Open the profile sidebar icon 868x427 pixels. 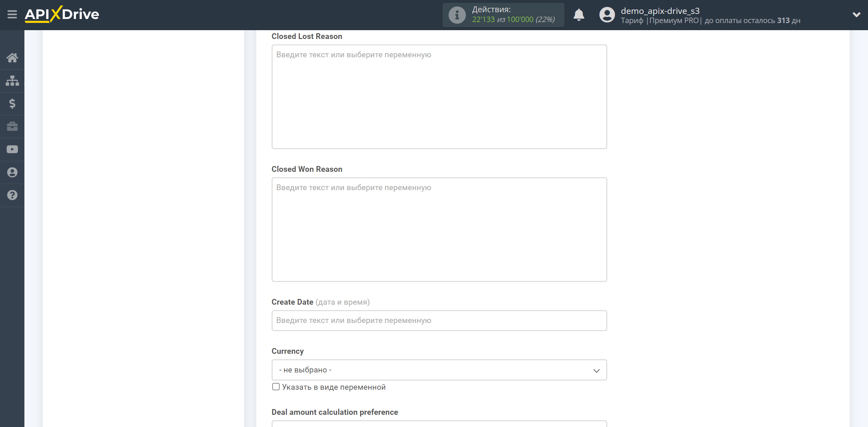[x=12, y=172]
